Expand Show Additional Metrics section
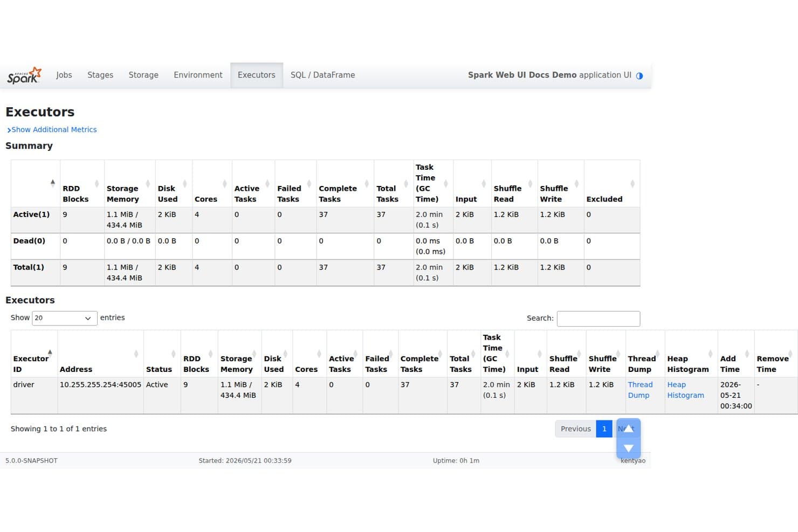 [x=52, y=130]
